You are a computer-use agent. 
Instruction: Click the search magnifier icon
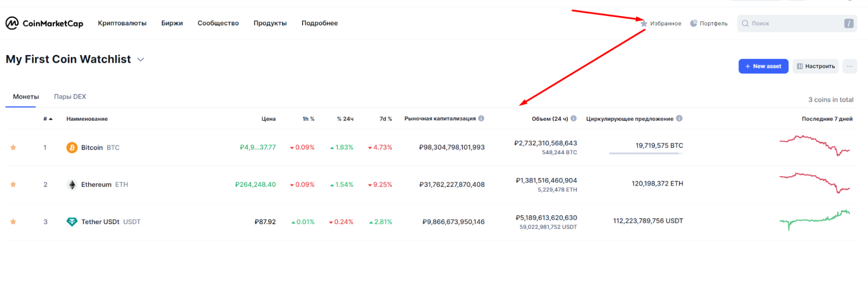745,23
